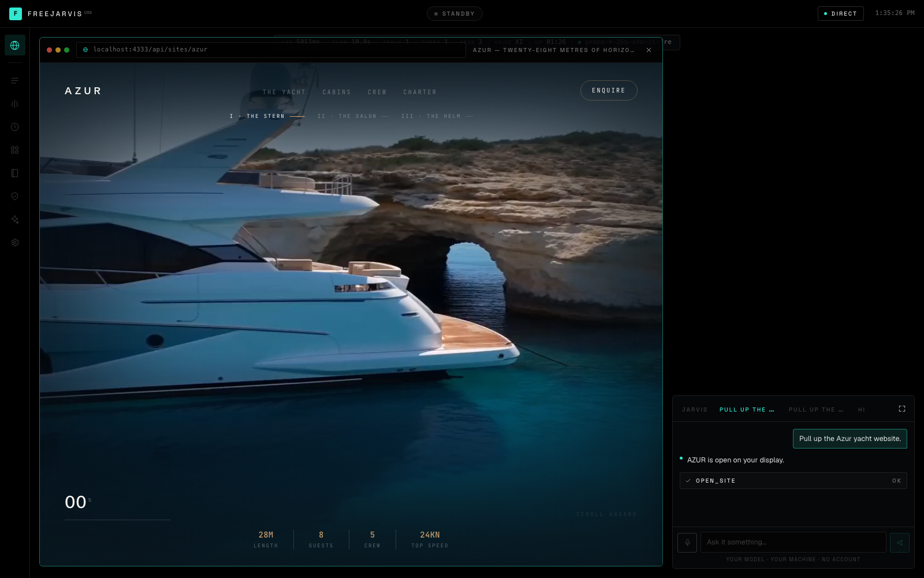Open the globe browser view in sidebar
The image size is (924, 578).
click(15, 45)
